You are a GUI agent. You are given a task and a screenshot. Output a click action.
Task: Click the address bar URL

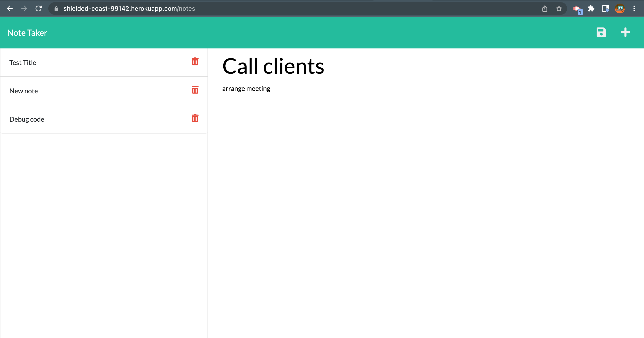point(129,8)
